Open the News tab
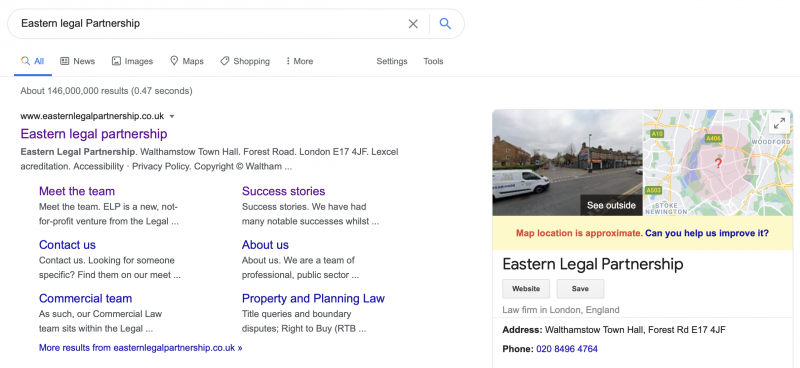The image size is (800, 368). click(x=78, y=61)
